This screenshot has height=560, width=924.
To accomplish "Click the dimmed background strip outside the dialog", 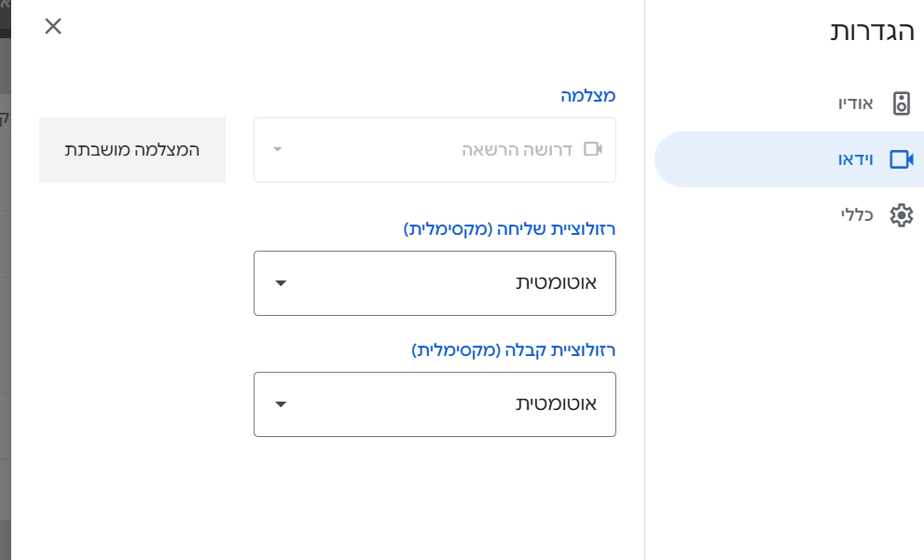I will 5,280.
